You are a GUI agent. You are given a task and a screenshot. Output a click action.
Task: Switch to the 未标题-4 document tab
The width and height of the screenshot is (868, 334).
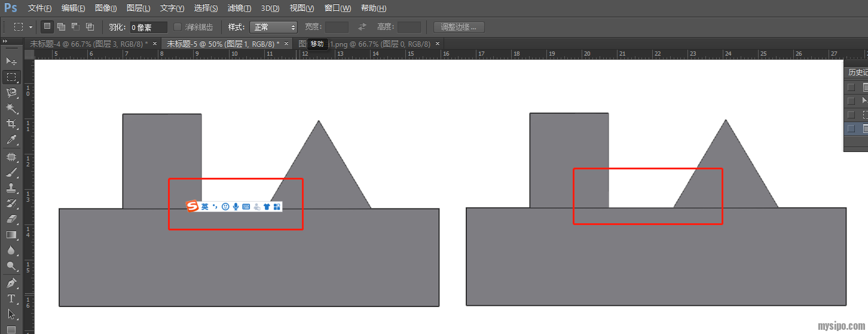[x=88, y=44]
